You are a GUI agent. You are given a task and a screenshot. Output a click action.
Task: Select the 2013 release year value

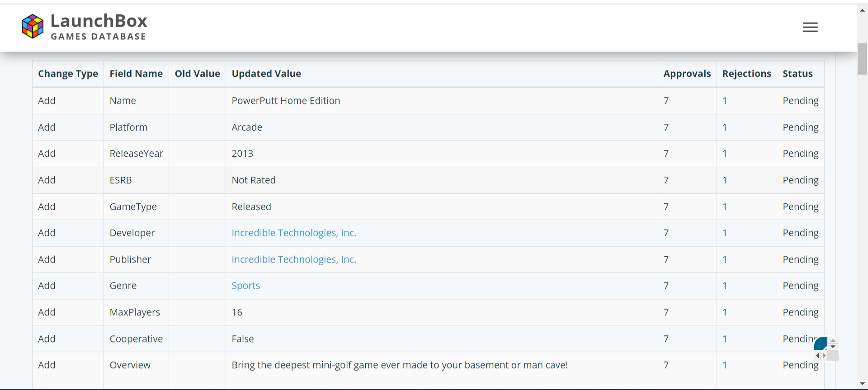point(242,154)
